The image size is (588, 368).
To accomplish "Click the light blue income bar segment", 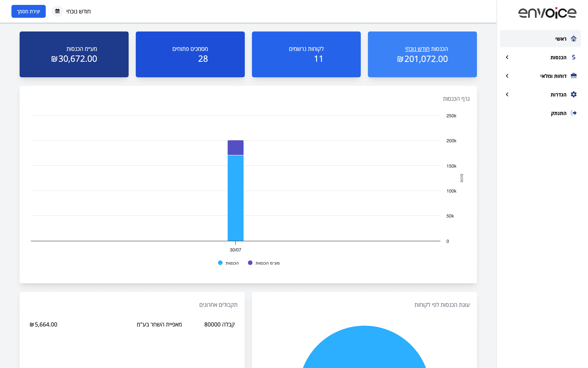I will [235, 198].
